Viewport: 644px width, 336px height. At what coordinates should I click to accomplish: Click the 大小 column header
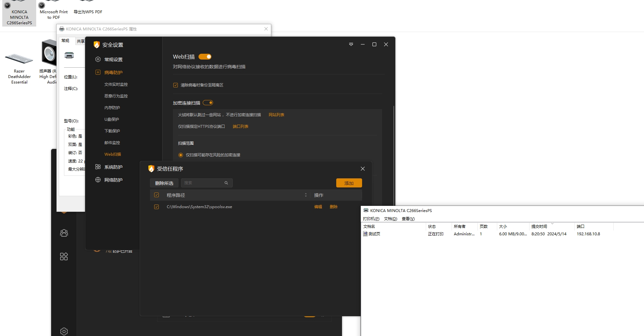[513, 227]
